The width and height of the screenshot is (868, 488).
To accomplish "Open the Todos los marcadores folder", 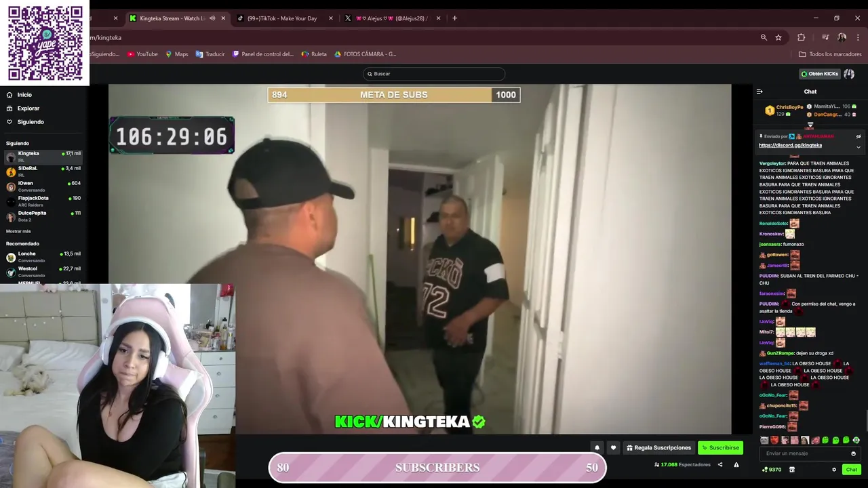I will pos(830,54).
